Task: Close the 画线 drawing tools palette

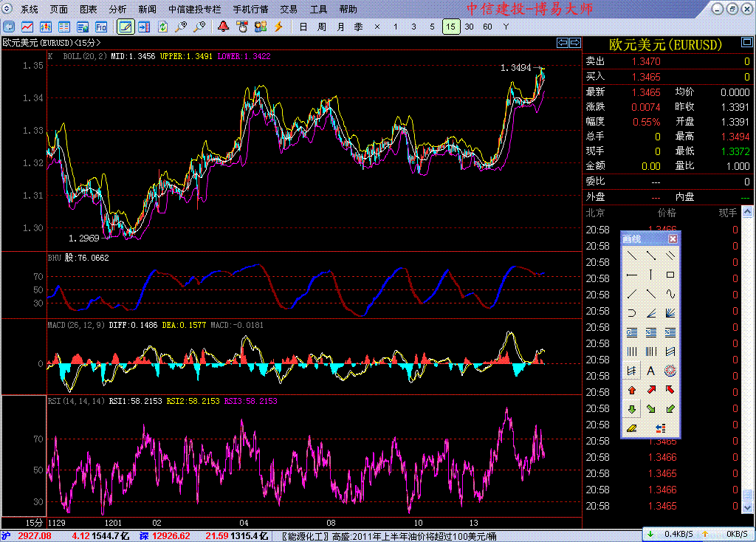Action: point(673,239)
